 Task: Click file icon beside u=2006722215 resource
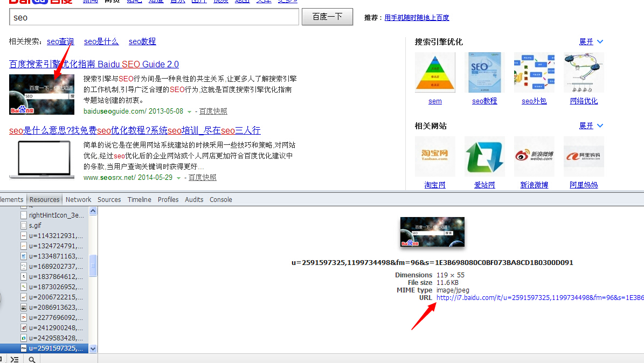(x=23, y=297)
